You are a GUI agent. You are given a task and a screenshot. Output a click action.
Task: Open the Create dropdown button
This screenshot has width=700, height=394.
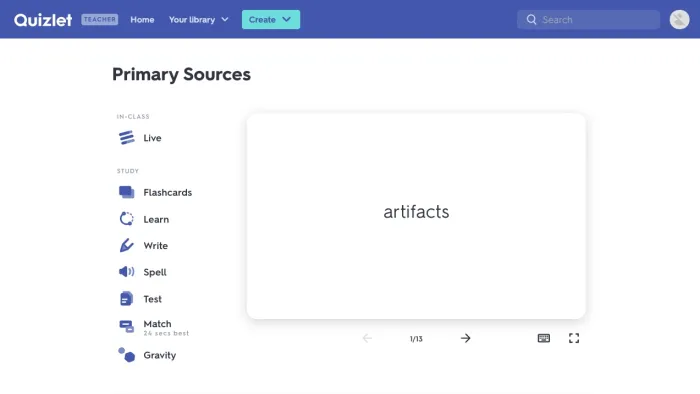tap(271, 20)
